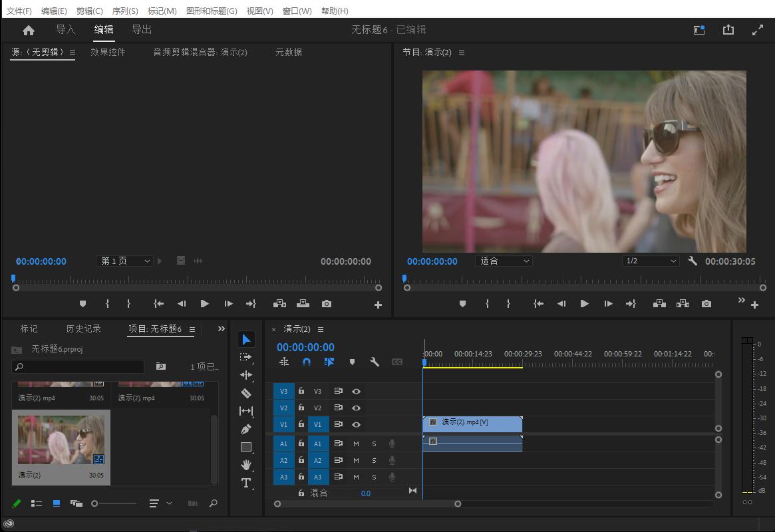Click the Home icon
This screenshot has width=775, height=532.
29,30
